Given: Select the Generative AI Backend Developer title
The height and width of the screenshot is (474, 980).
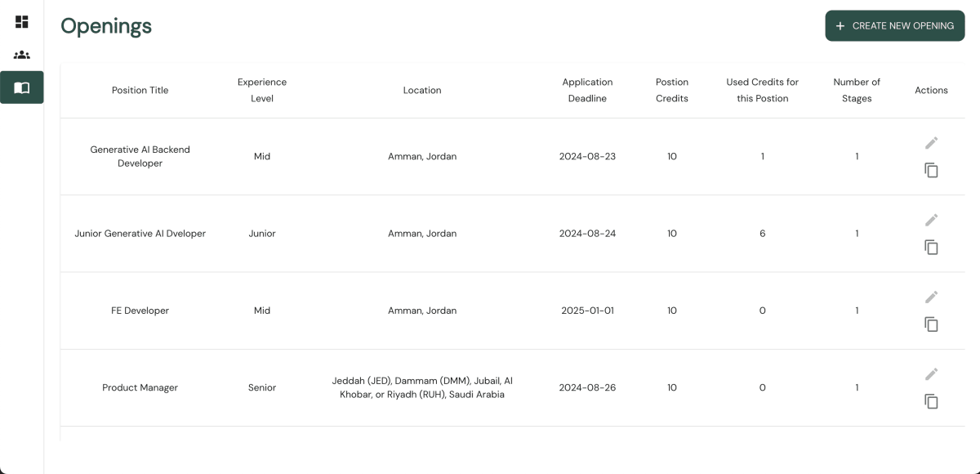Looking at the screenshot, I should [140, 156].
